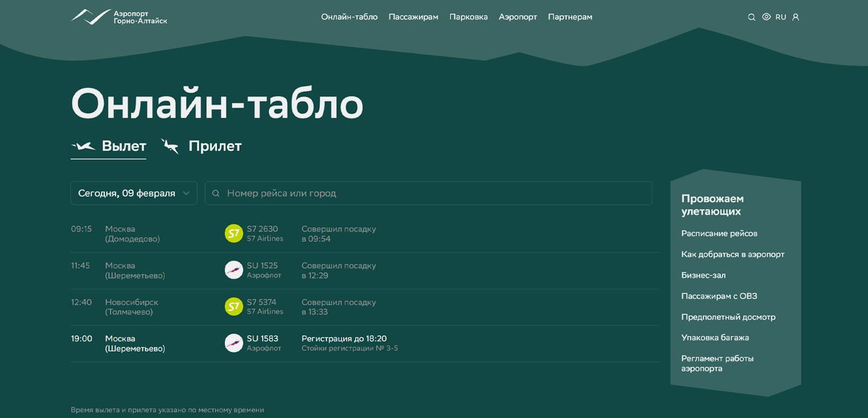868x418 pixels.
Task: Open the Упаковка багажа link
Action: coord(715,338)
